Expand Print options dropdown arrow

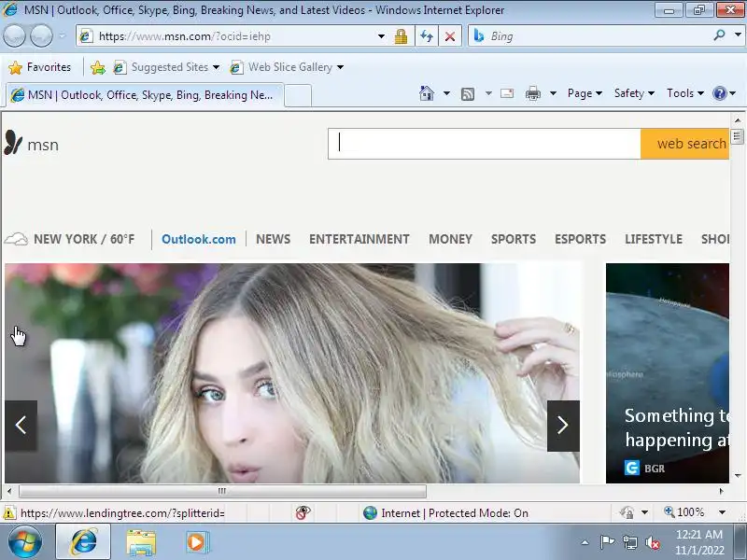point(553,93)
